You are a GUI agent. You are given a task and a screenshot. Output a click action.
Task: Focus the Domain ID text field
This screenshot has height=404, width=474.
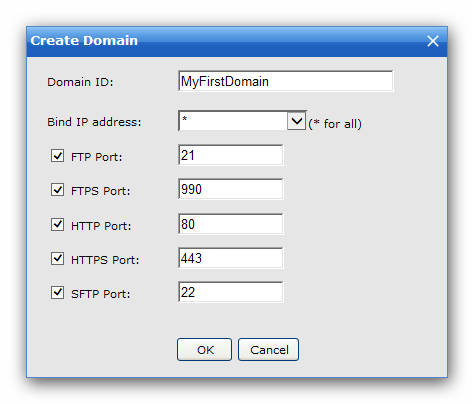(x=286, y=81)
